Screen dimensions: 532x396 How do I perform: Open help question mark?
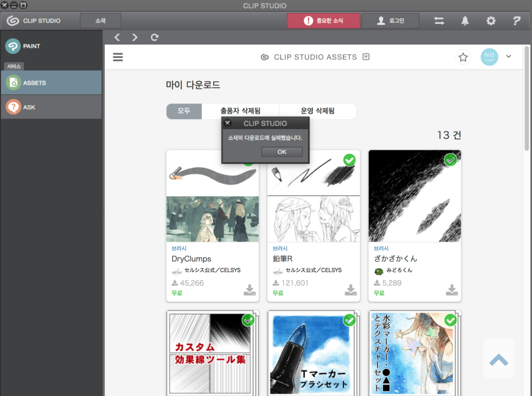click(x=516, y=20)
